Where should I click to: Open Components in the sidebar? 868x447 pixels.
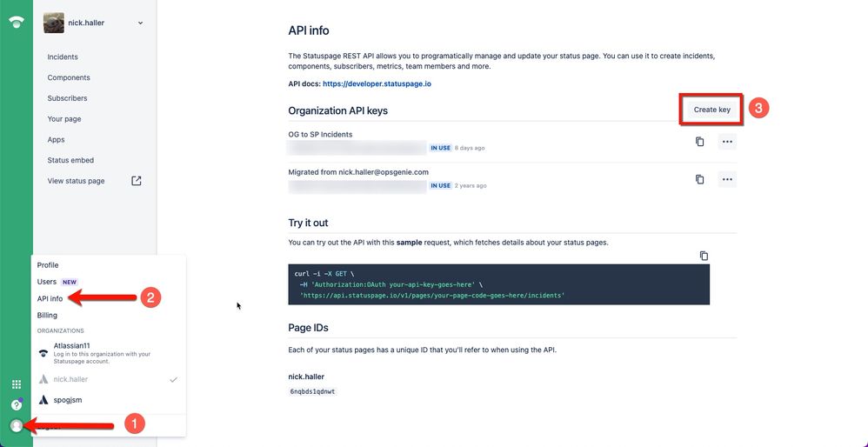tap(69, 77)
